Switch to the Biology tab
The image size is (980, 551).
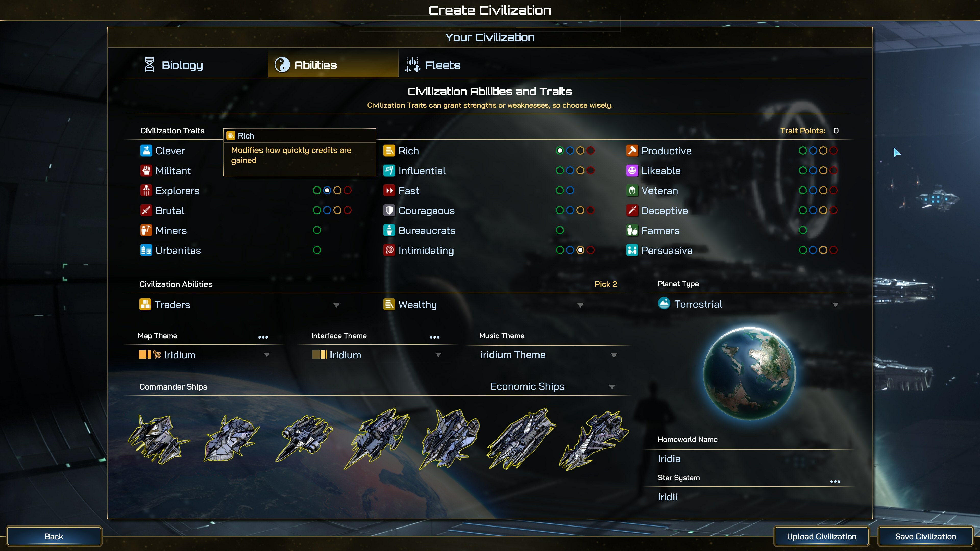point(174,65)
